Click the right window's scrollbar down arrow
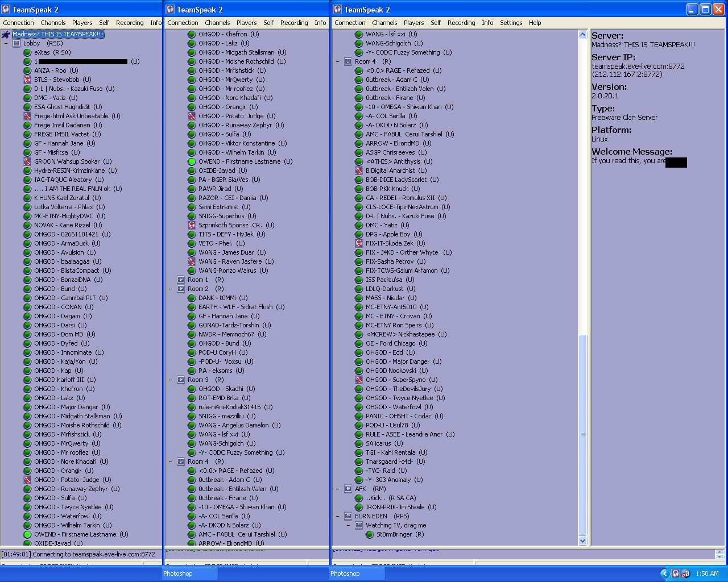Image resolution: width=728 pixels, height=582 pixels. click(x=582, y=541)
